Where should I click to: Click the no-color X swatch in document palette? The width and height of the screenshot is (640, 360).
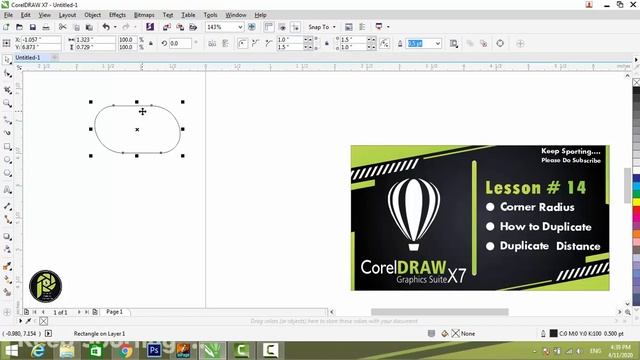[x=44, y=321]
